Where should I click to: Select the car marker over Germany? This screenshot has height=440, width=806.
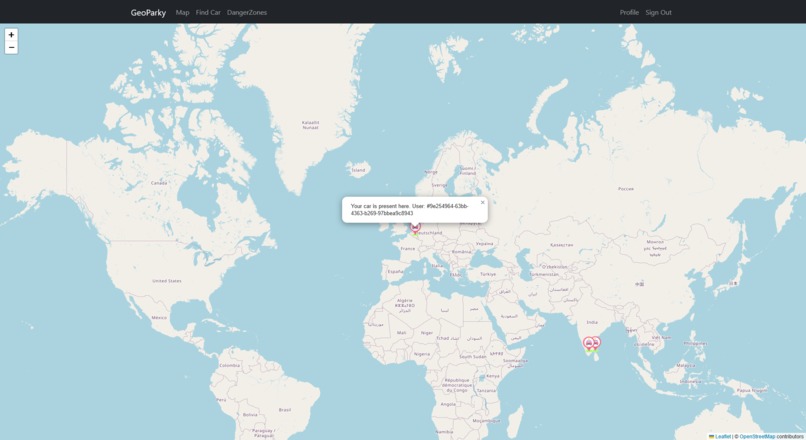(415, 228)
